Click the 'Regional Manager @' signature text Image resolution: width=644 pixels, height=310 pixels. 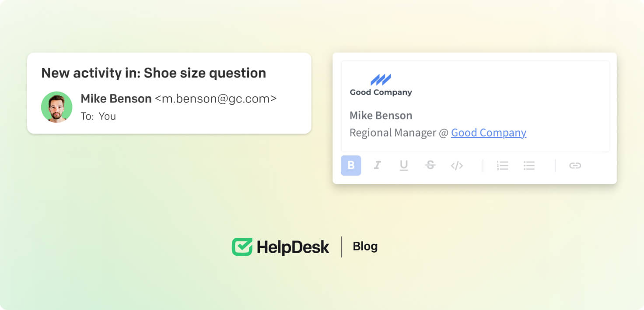399,133
